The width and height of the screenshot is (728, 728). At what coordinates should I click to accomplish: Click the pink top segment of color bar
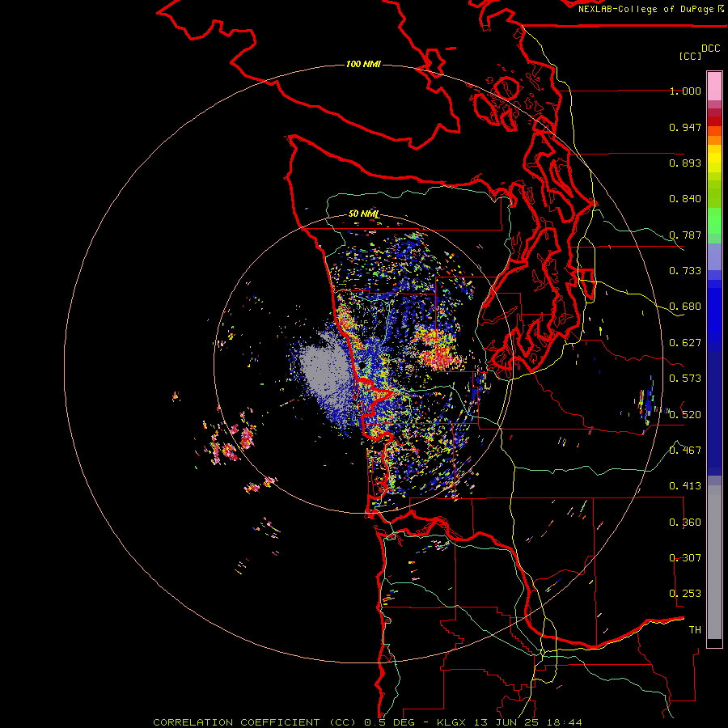tap(714, 87)
